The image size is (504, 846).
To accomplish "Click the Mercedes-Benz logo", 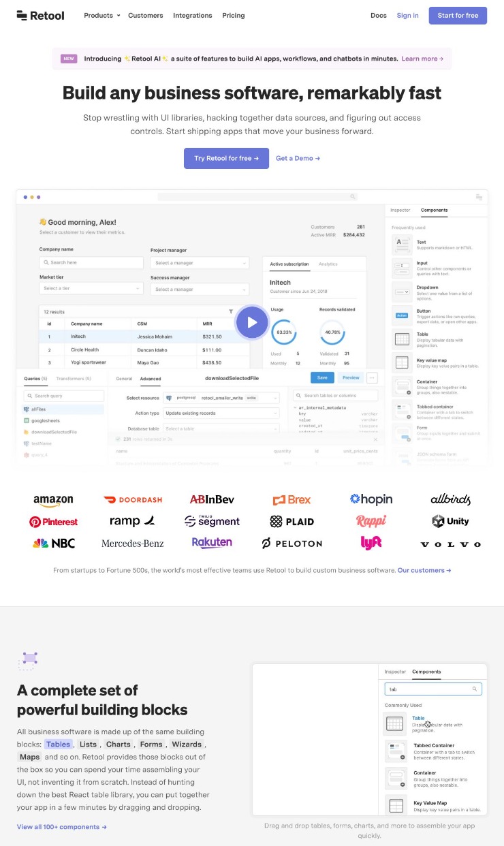I will pos(133,544).
